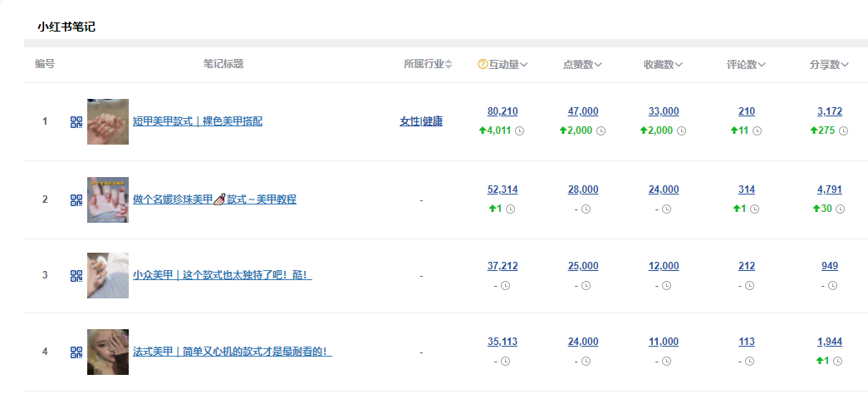Click clock icon under 52,314 interactions
This screenshot has height=394, width=868.
pyautogui.click(x=510, y=209)
